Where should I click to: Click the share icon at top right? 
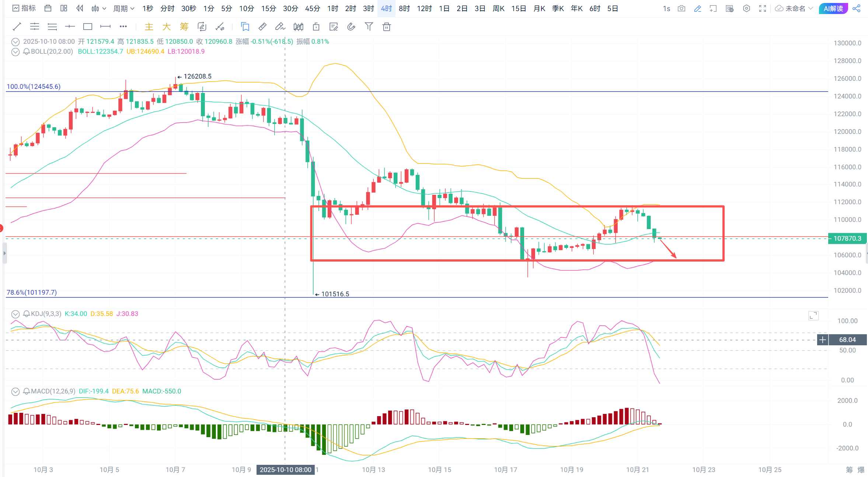(857, 8)
